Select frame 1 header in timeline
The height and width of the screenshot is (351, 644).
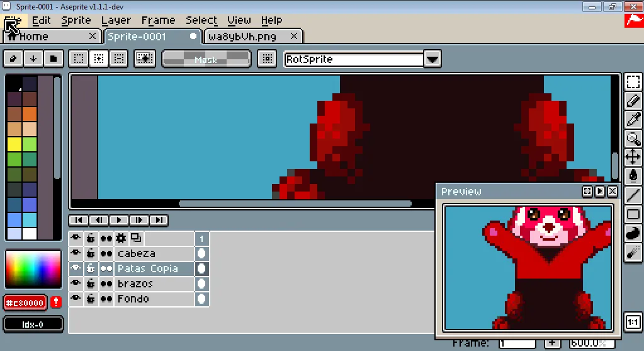[201, 238]
